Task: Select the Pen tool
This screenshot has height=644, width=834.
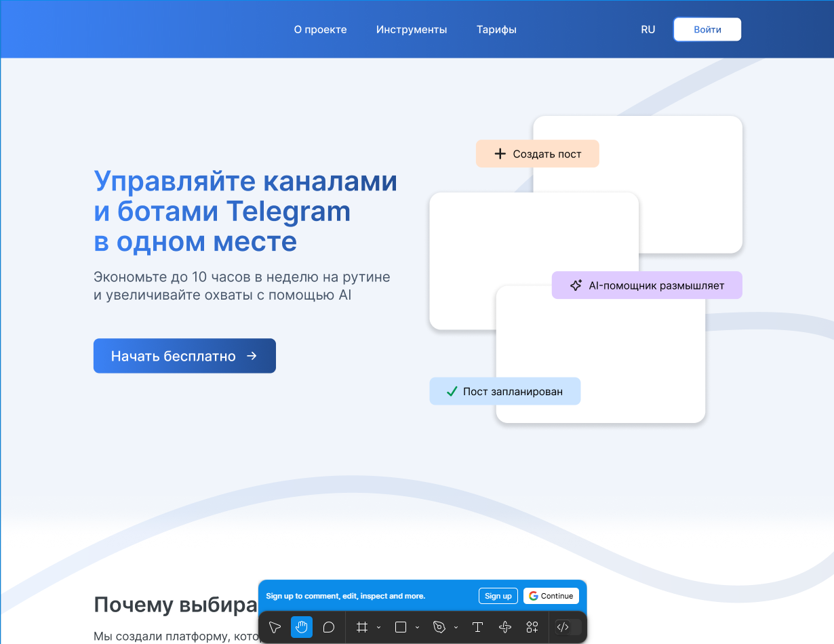Action: click(439, 627)
